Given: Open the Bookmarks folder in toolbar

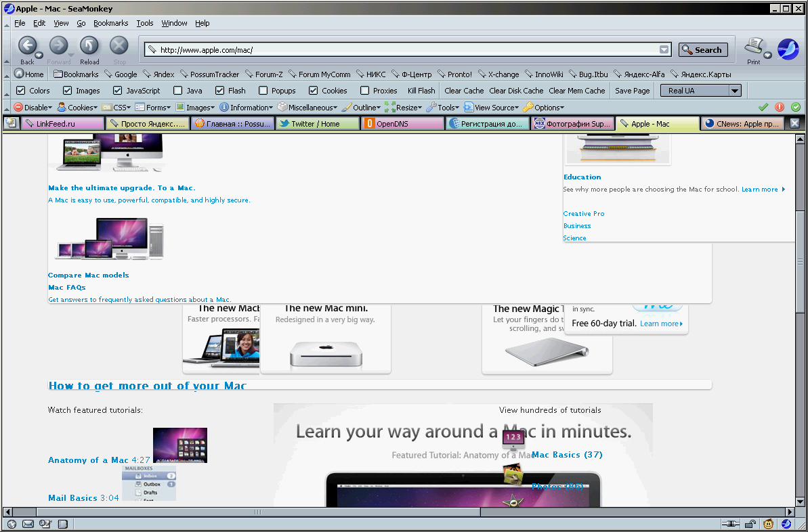Looking at the screenshot, I should pyautogui.click(x=76, y=74).
